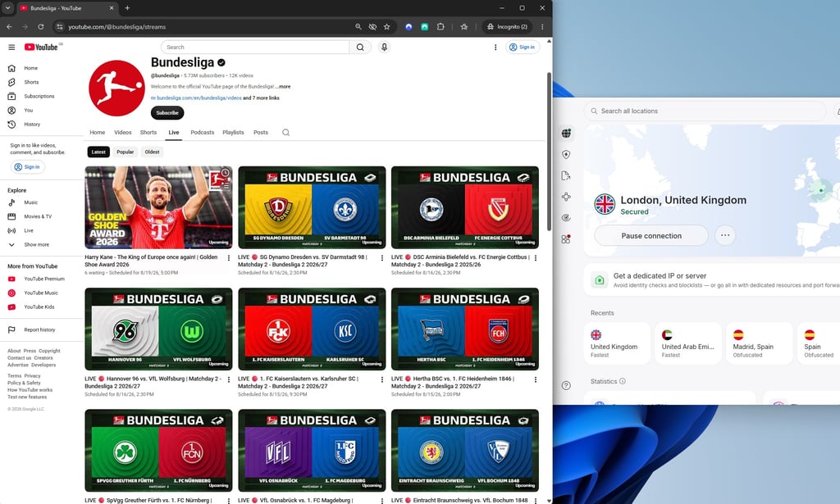The width and height of the screenshot is (840, 504).
Task: Click the YouTube page vertical scrollbar
Action: pyautogui.click(x=549, y=152)
